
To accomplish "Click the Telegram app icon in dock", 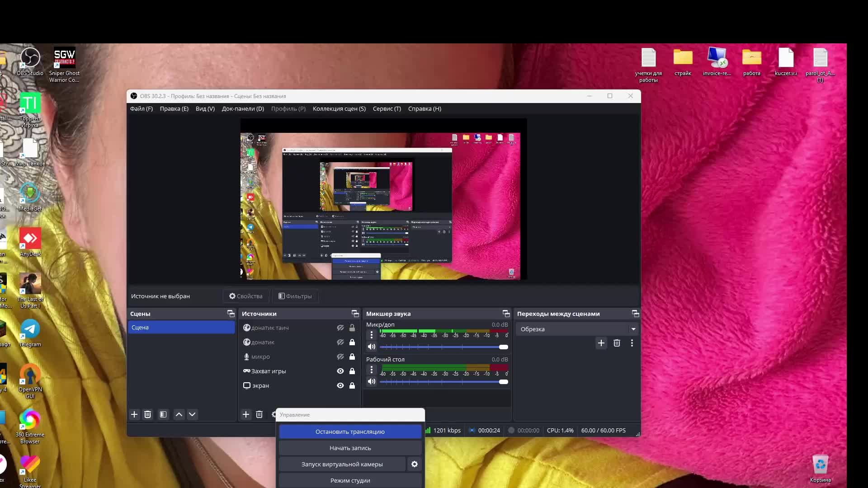I will point(30,328).
